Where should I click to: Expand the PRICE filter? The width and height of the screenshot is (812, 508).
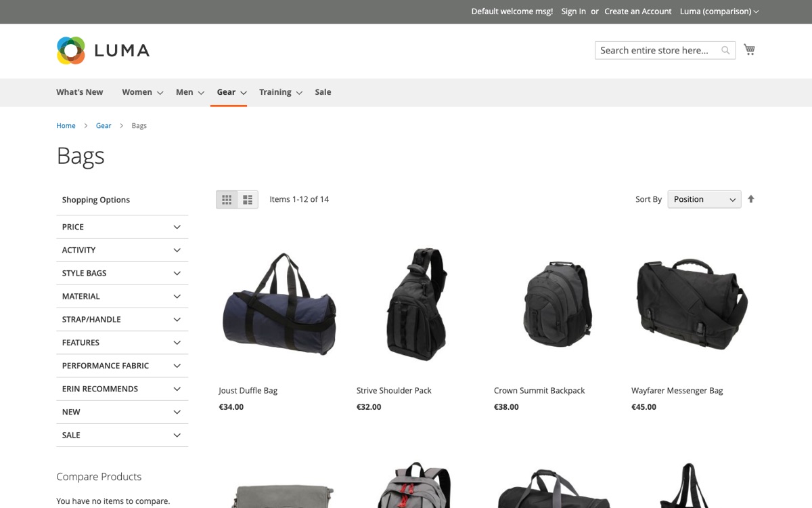click(x=122, y=227)
